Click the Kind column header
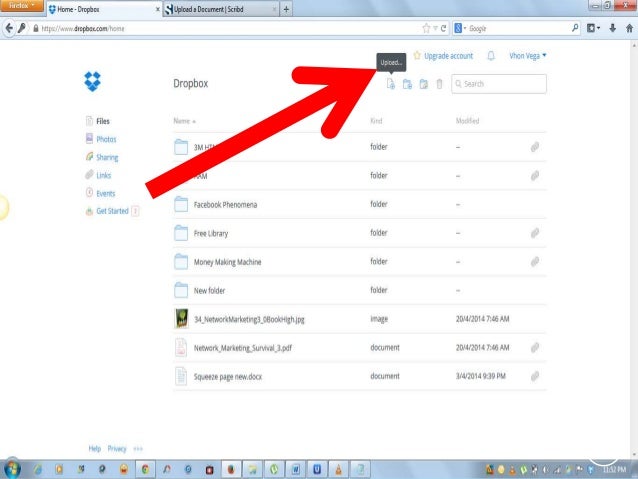 [376, 121]
